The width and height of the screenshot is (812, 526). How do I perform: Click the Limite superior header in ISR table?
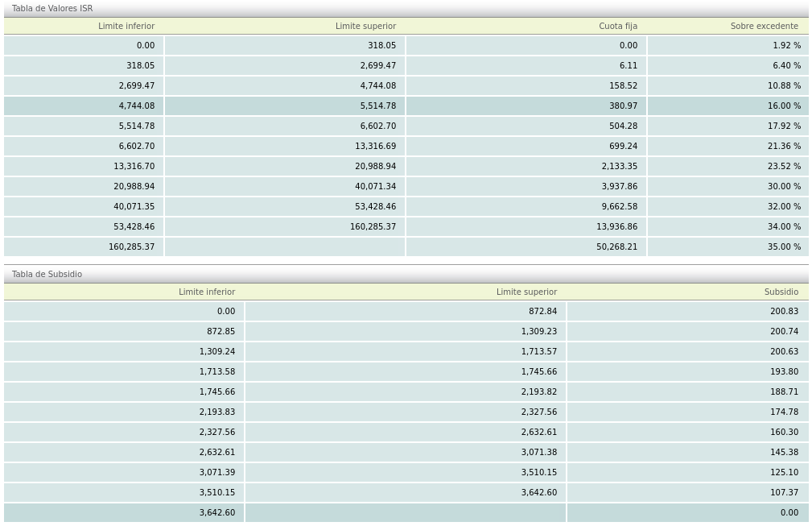pyautogui.click(x=365, y=26)
